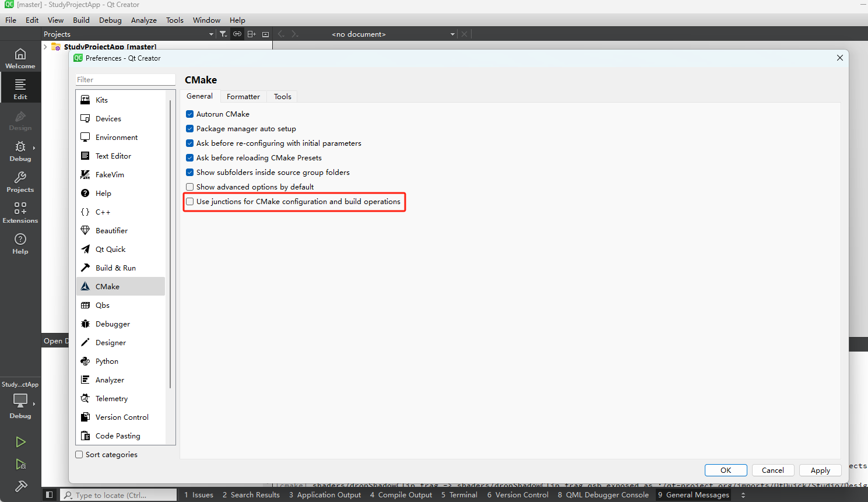Viewport: 868px width, 502px height.
Task: Select Help preferences category
Action: pyautogui.click(x=121, y=193)
